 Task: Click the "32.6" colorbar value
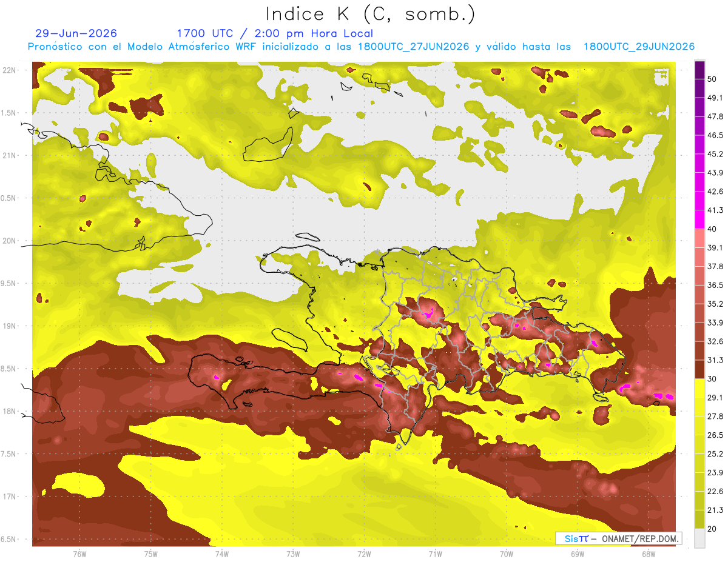(715, 341)
